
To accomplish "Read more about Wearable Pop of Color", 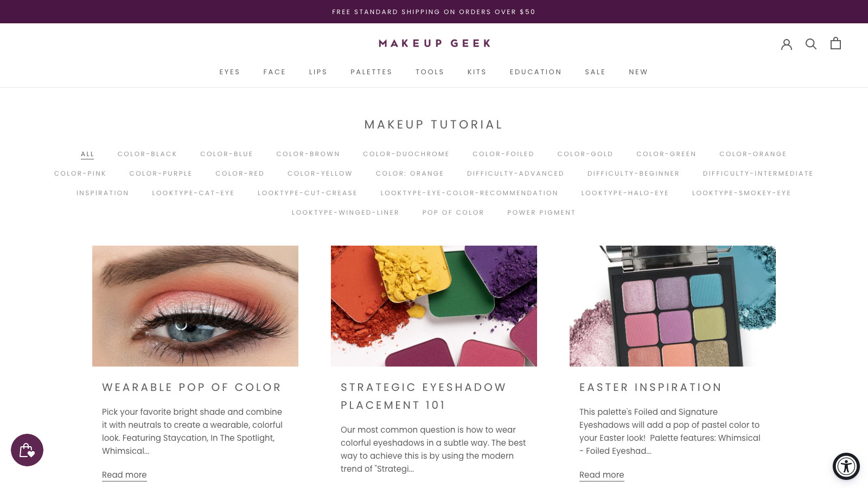I will coord(124,475).
